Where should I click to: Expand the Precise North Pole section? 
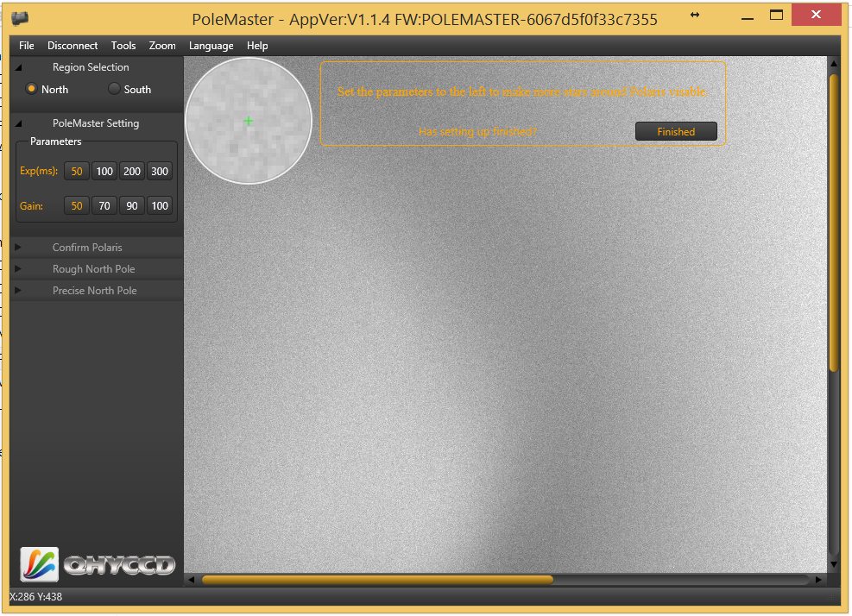[x=18, y=291]
